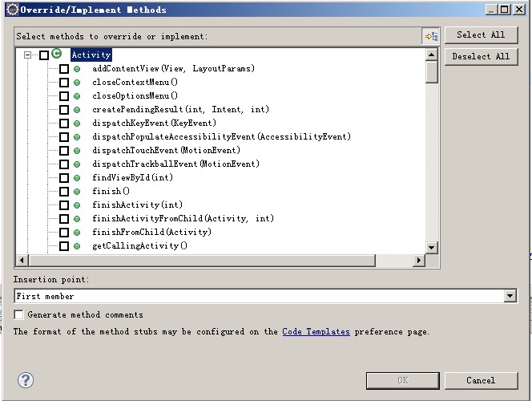The height and width of the screenshot is (401, 532).
Task: Check the finishActivityFromChild checkbox
Action: coord(64,219)
